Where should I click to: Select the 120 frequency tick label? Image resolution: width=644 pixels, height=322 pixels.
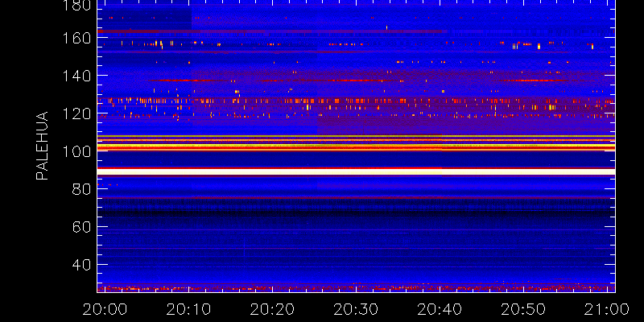pos(76,114)
